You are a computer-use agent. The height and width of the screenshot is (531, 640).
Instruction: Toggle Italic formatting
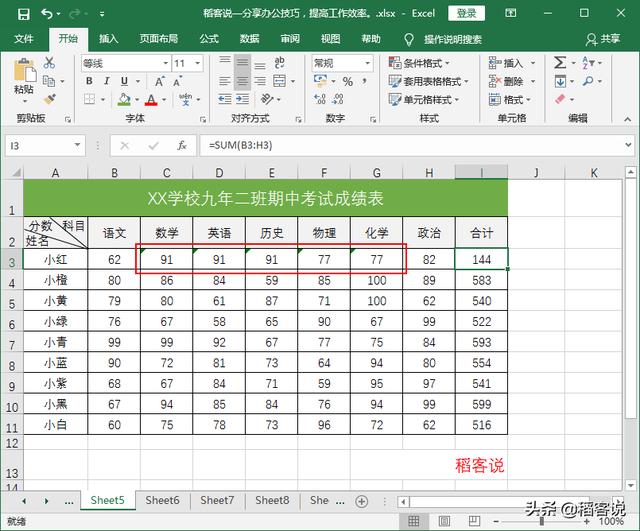coord(107,81)
